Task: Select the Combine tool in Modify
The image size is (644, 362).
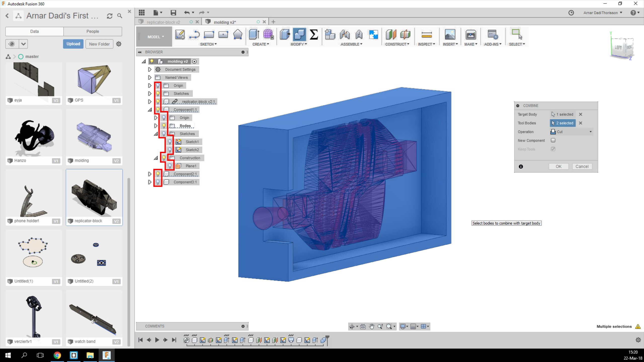Action: click(x=299, y=34)
